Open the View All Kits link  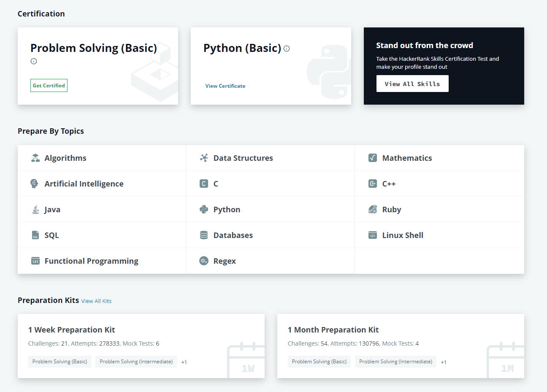pos(96,301)
